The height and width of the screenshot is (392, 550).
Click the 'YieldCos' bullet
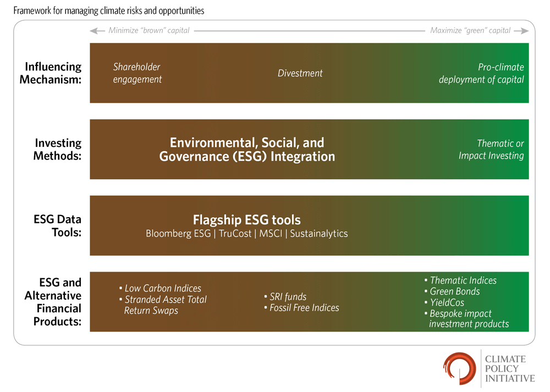(444, 302)
